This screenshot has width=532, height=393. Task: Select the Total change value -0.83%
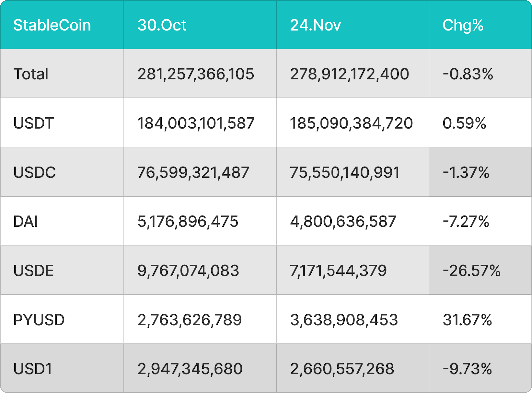click(468, 74)
